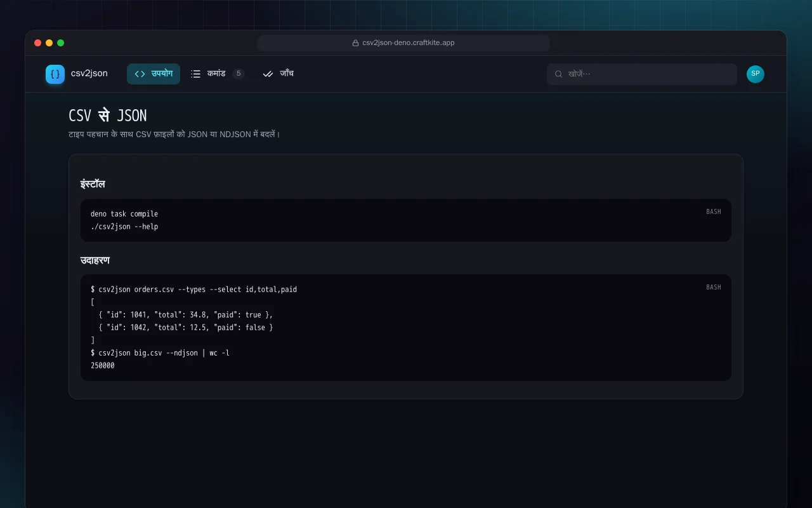The width and height of the screenshot is (812, 508).
Task: Click the csv2json braces logo icon
Action: point(55,74)
